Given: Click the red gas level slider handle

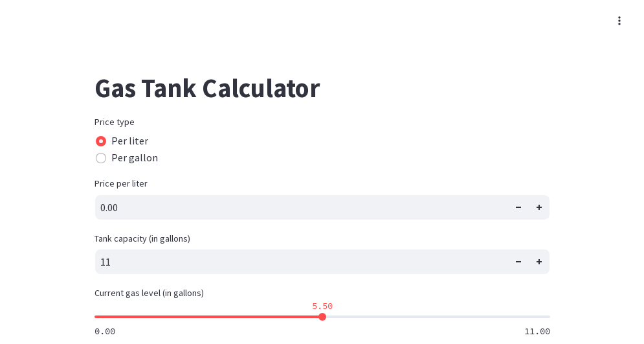Looking at the screenshot, I should point(322,317).
